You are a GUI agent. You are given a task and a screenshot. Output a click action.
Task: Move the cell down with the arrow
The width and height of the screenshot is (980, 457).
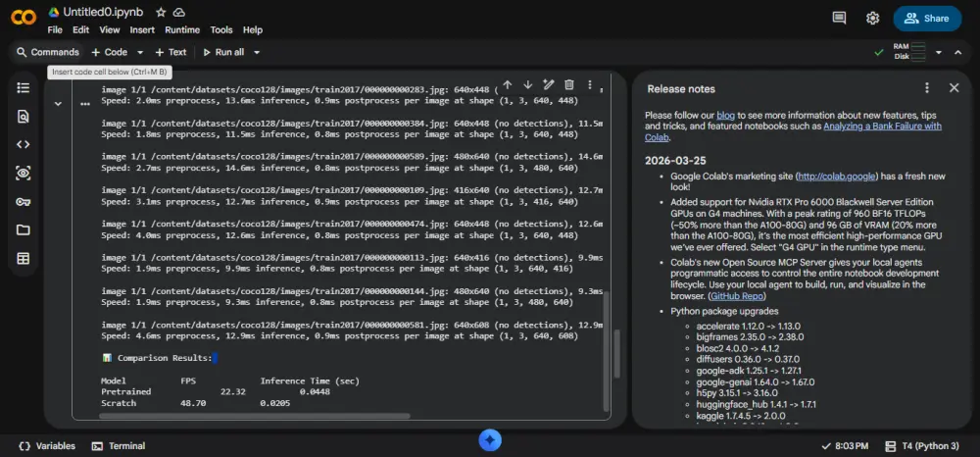[527, 84]
